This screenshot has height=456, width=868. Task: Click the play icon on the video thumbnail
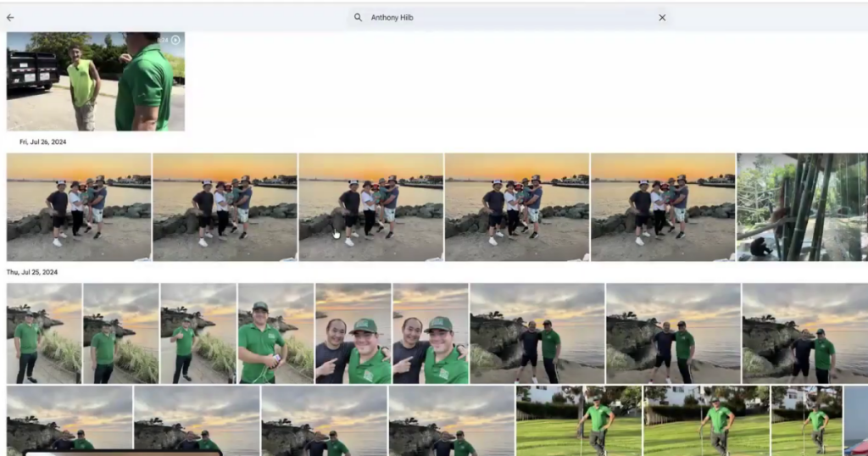click(x=175, y=40)
